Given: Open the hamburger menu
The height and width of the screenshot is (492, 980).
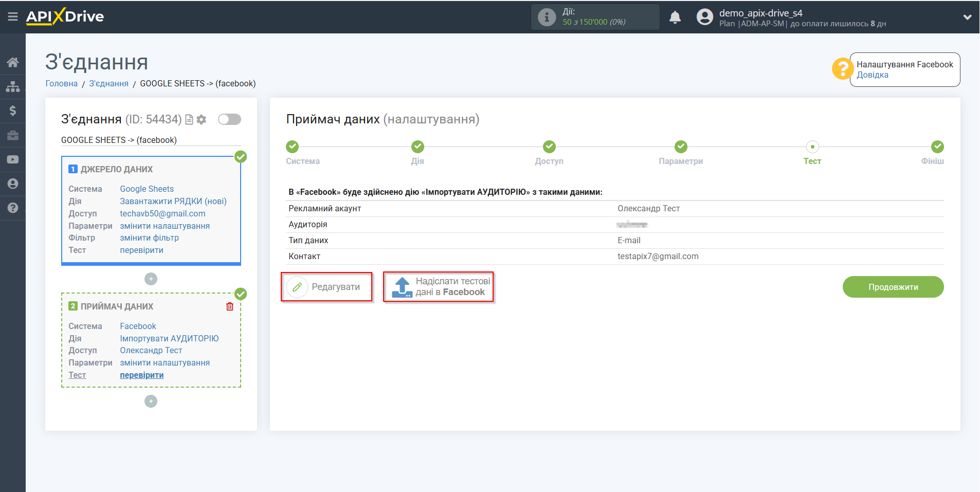Looking at the screenshot, I should click(13, 16).
